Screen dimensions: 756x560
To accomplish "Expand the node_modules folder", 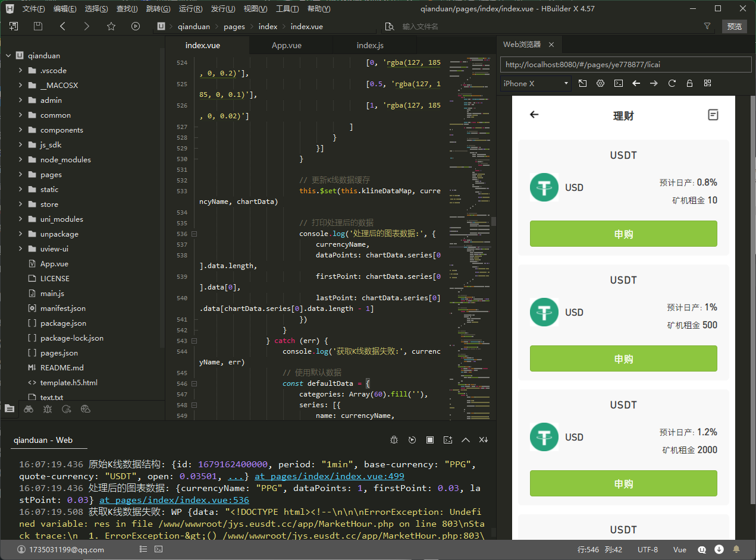I will [20, 160].
